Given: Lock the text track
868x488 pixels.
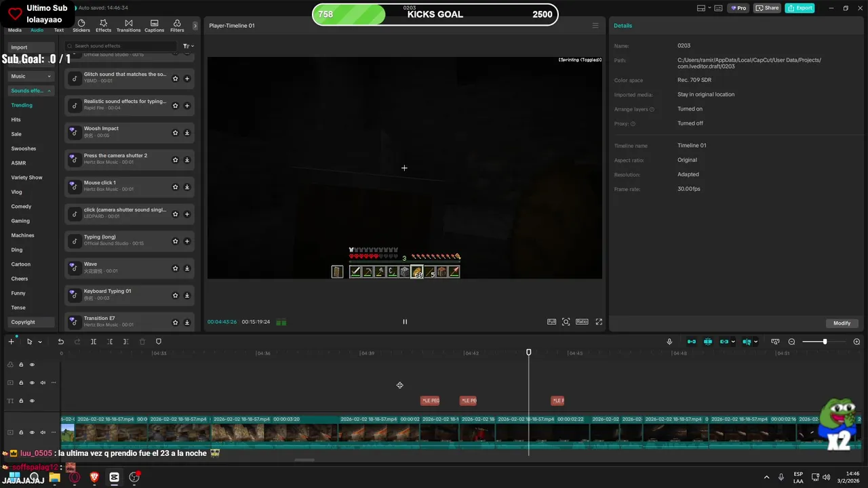Looking at the screenshot, I should tap(21, 401).
